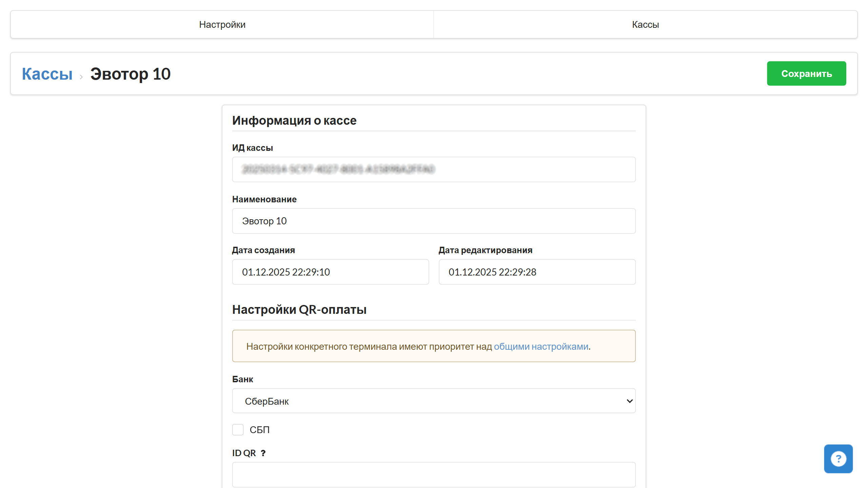
Task: Open the blue help chat widget
Action: (838, 459)
